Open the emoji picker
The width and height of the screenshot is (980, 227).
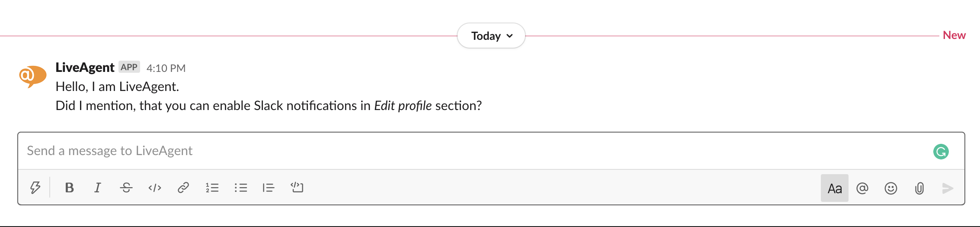point(891,188)
